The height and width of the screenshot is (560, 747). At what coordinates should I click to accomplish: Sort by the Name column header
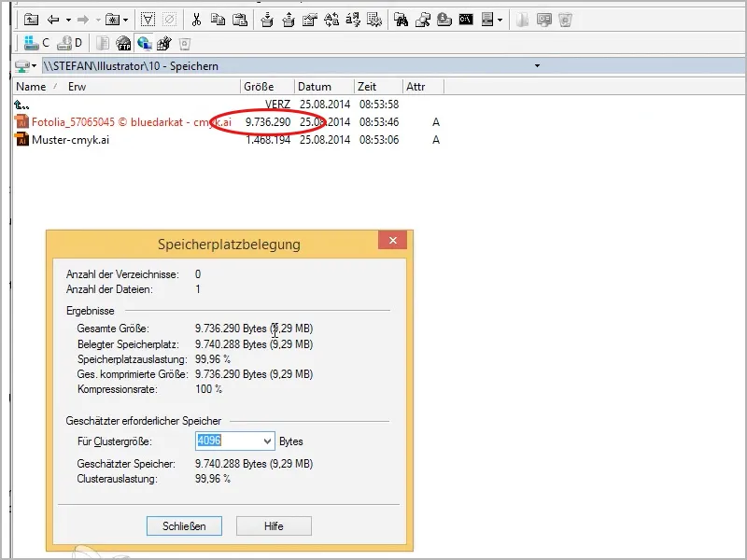[31, 87]
